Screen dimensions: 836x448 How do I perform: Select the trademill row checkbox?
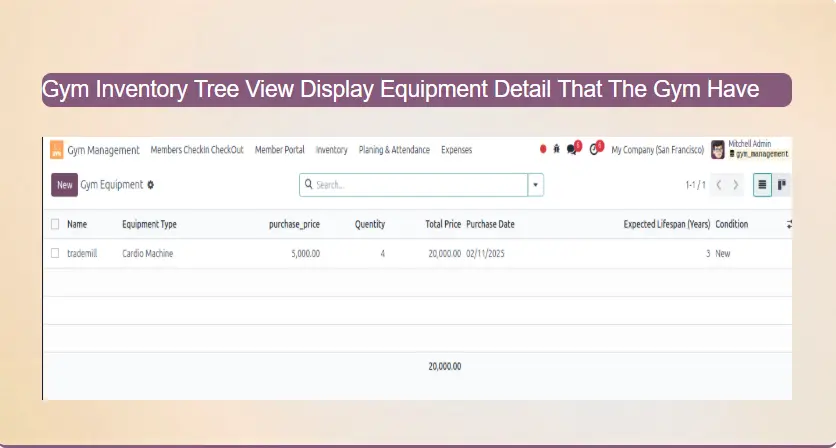click(56, 254)
